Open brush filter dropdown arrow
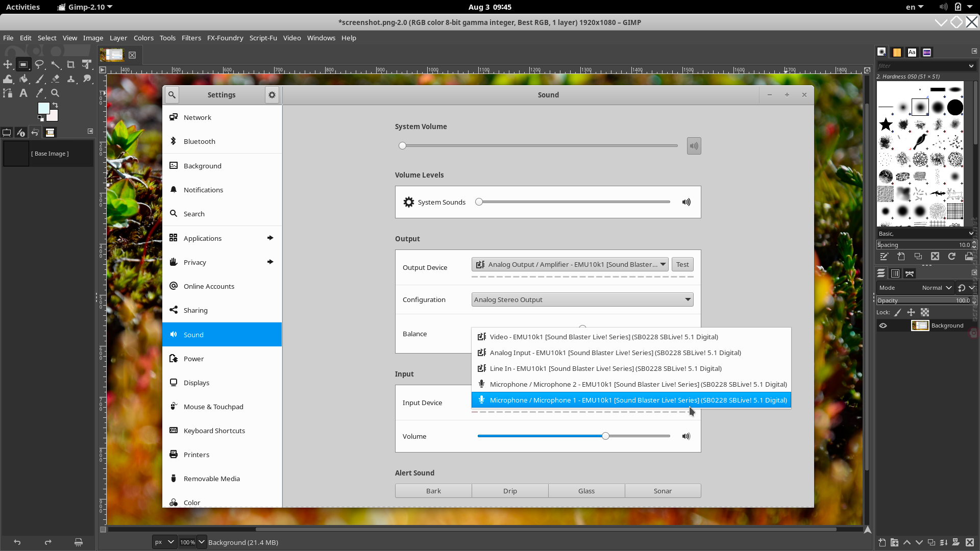Viewport: 980px width, 551px height. point(971,66)
